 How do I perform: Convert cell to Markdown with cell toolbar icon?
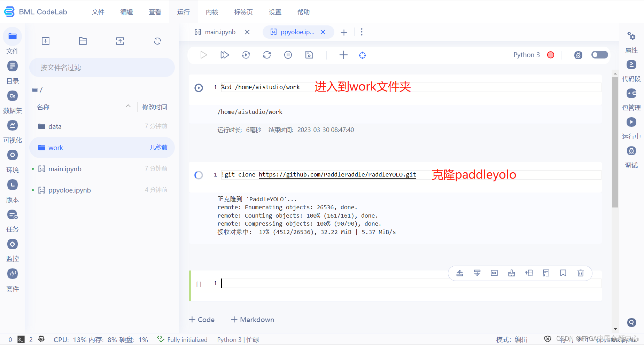(494, 273)
